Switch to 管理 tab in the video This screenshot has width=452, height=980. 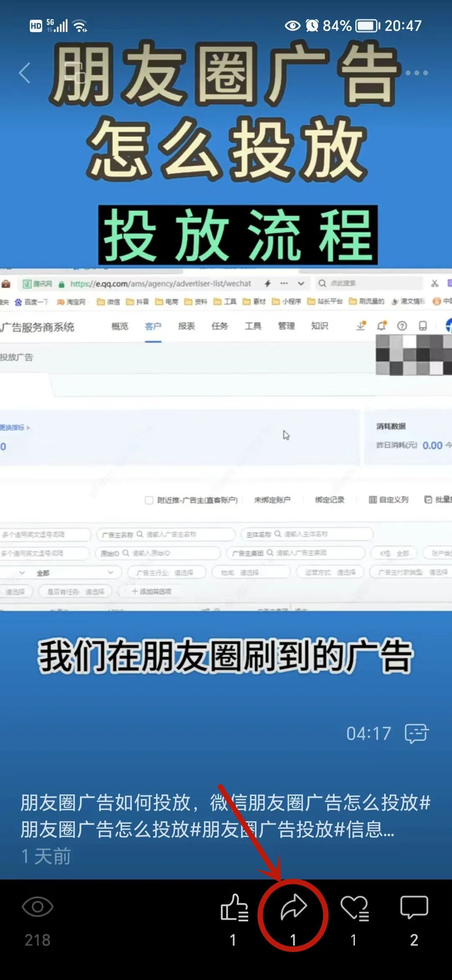[x=286, y=326]
